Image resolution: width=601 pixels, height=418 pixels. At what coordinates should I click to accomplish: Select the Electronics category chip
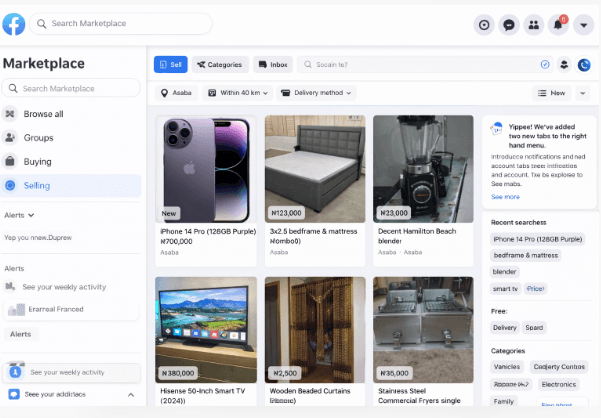point(558,384)
